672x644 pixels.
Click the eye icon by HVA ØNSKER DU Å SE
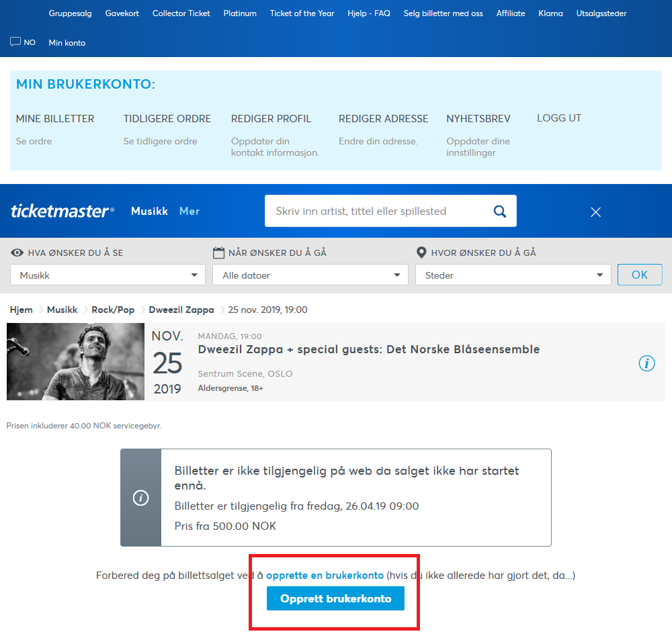click(17, 252)
